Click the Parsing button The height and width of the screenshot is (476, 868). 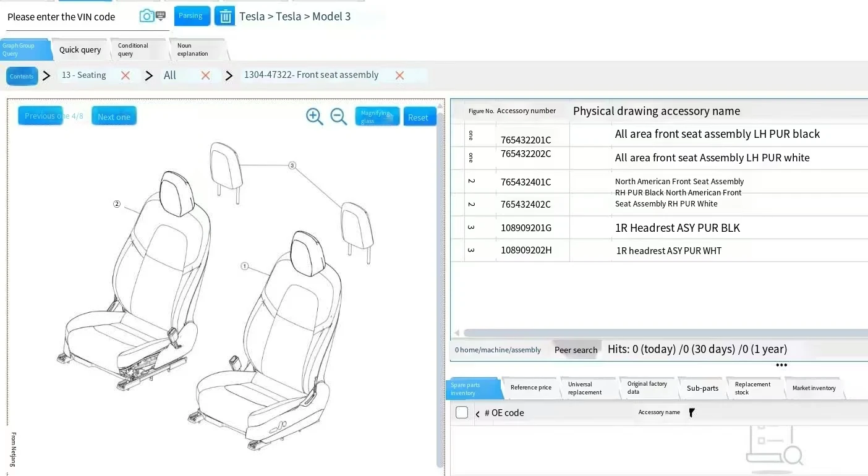tap(192, 16)
